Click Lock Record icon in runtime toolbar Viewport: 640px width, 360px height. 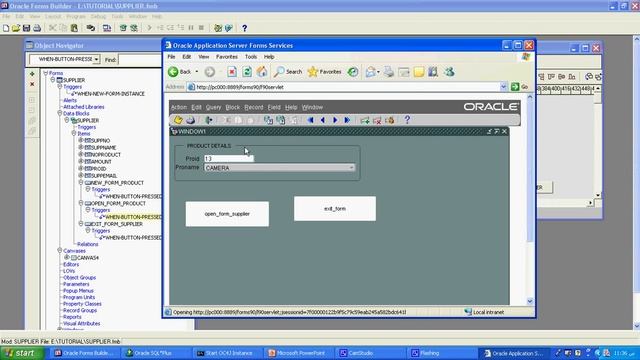click(x=390, y=120)
